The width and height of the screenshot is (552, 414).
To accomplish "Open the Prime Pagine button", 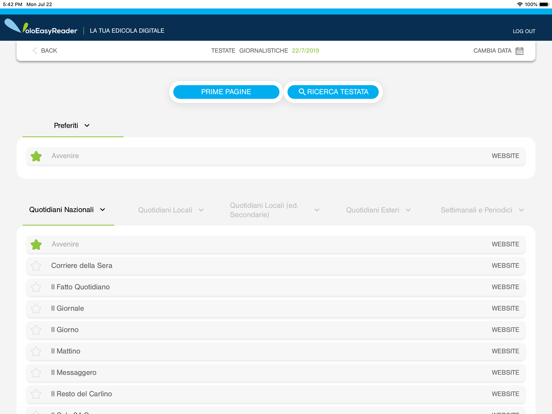I will 226,92.
